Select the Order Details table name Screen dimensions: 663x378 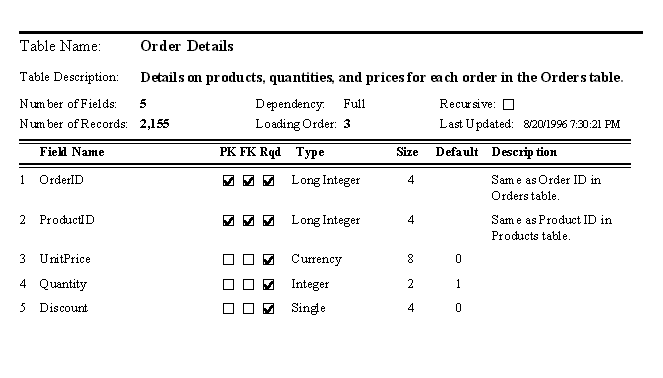(x=186, y=46)
